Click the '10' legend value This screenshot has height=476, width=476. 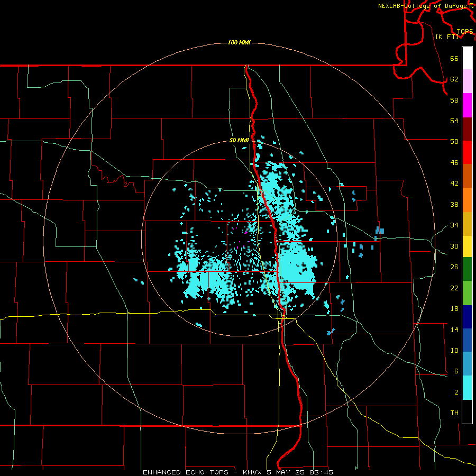[454, 351]
